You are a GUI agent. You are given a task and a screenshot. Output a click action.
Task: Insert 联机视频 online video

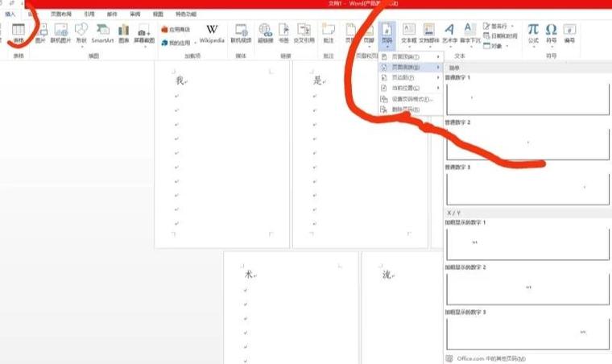pyautogui.click(x=242, y=34)
